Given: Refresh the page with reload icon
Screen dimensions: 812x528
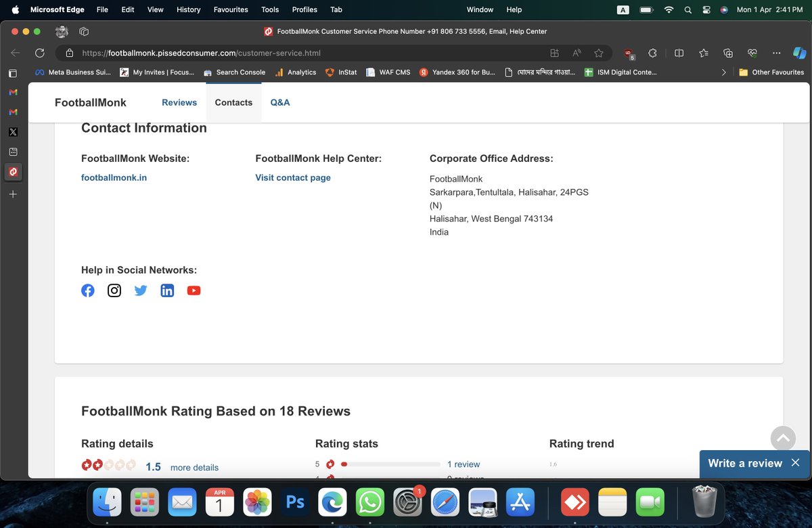Looking at the screenshot, I should (40, 53).
